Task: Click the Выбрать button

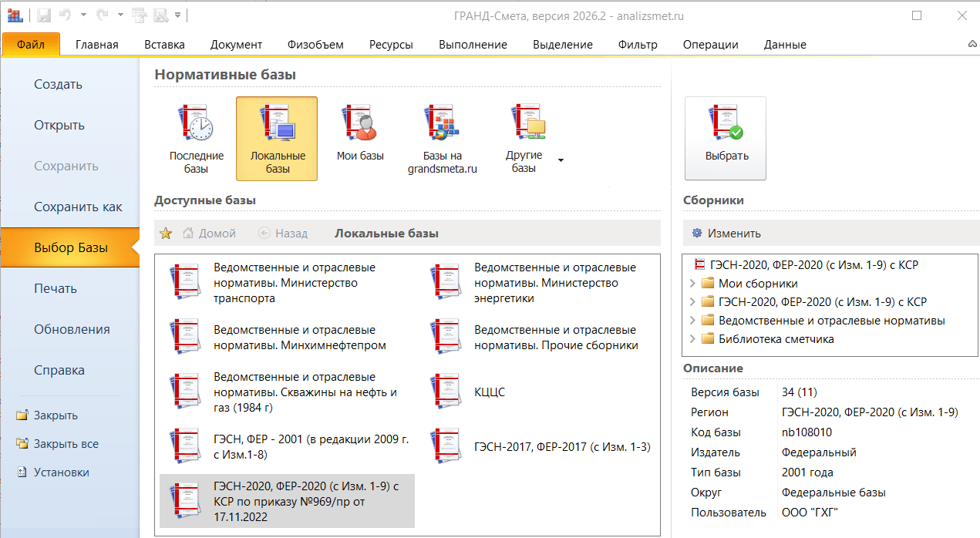Action: point(726,139)
